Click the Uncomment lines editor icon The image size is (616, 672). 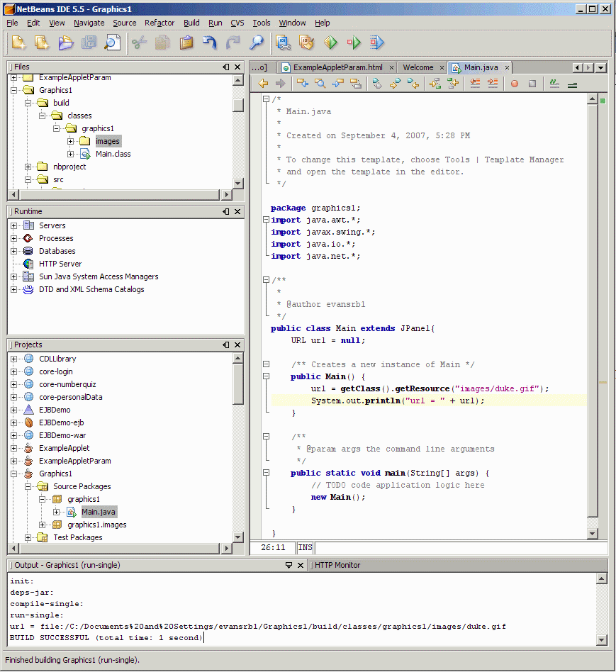coord(572,84)
